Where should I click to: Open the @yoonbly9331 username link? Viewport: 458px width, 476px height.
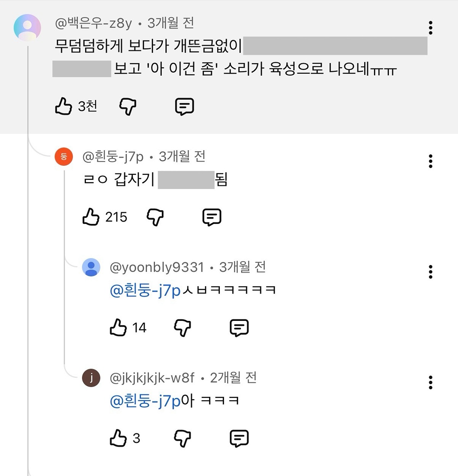[x=157, y=267]
